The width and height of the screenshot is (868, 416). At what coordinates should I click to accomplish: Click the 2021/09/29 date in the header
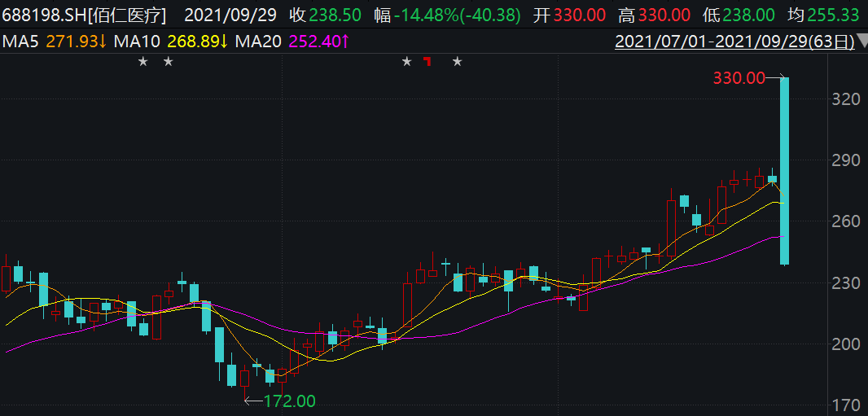pyautogui.click(x=230, y=15)
